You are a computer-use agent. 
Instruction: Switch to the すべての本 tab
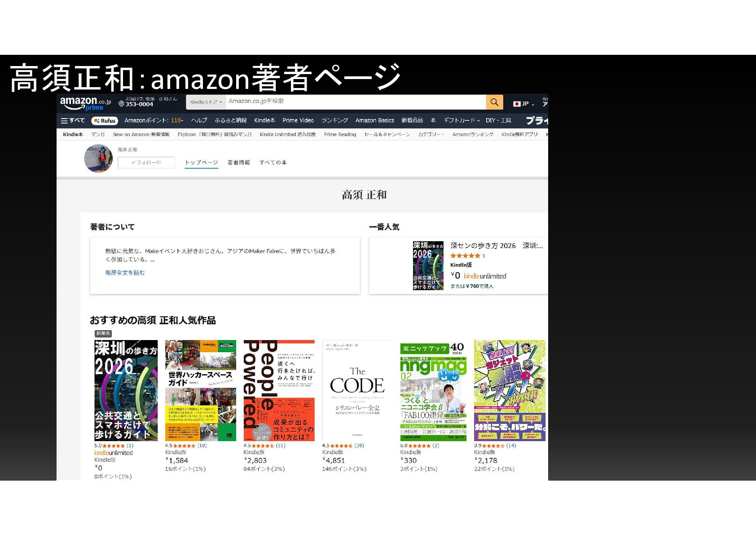(x=273, y=163)
